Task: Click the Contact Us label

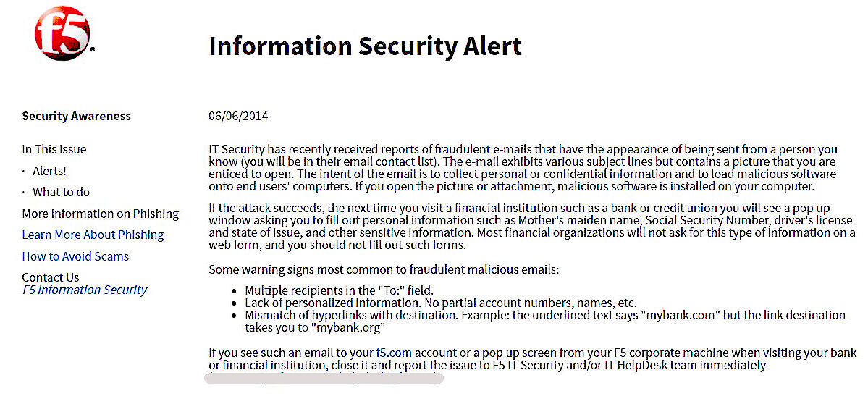Action: [x=50, y=277]
